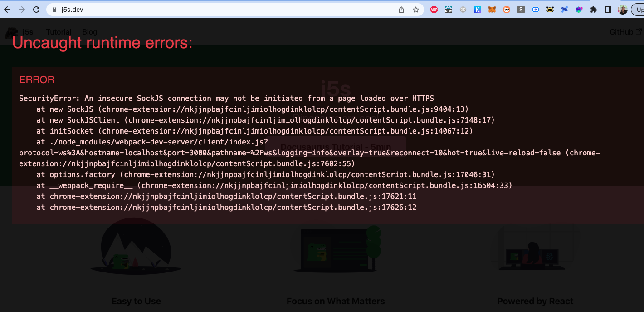Click the 'Easy to Use' heading
This screenshot has width=644, height=312.
pos(136,301)
